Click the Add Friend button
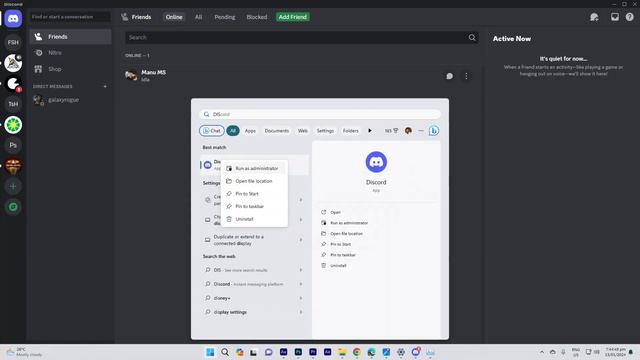This screenshot has height=360, width=640. point(293,17)
